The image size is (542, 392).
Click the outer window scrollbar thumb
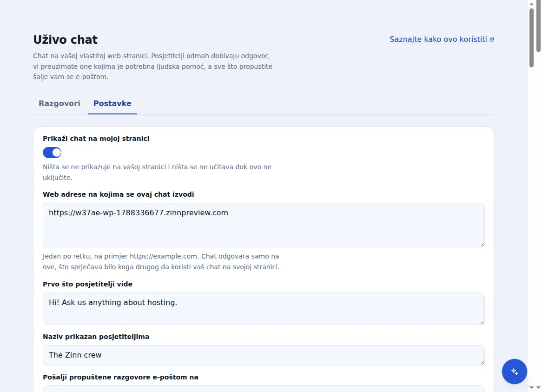(539, 26)
